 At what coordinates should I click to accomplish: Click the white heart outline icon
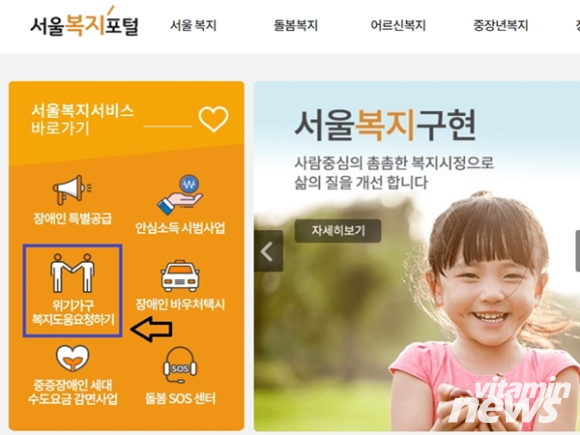coord(213,119)
